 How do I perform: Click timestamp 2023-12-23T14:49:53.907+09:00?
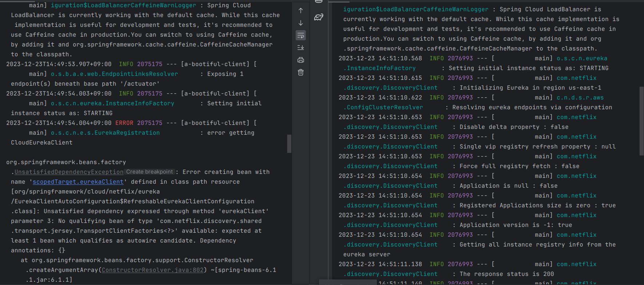pos(59,64)
